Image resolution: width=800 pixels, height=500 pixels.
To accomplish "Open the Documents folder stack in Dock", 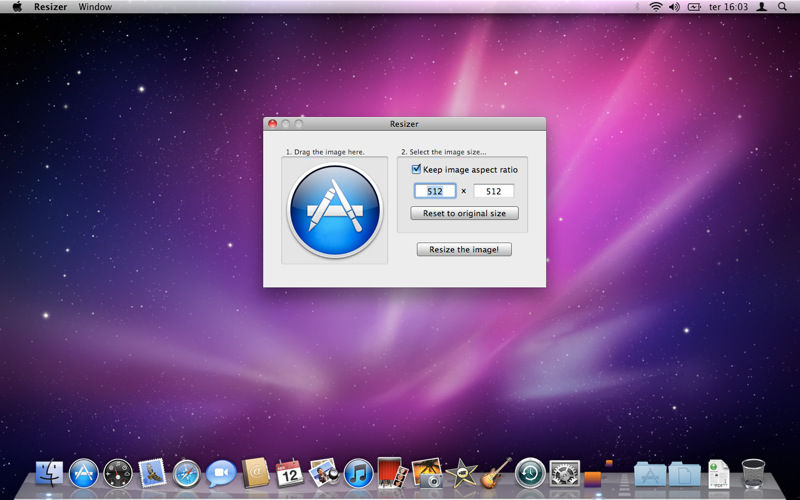I will [x=684, y=474].
